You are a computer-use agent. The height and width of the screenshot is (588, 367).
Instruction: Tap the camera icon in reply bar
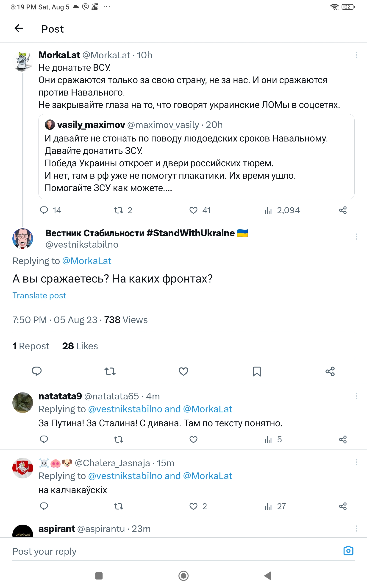[x=348, y=551]
